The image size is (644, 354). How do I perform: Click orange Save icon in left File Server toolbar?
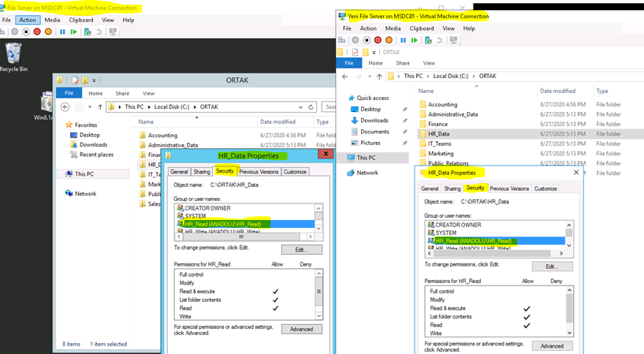(48, 32)
